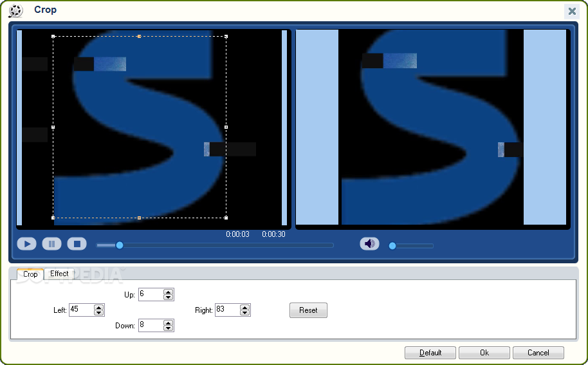Click the bottom-left crop selection handle
This screenshot has width=588, height=365.
[x=53, y=218]
